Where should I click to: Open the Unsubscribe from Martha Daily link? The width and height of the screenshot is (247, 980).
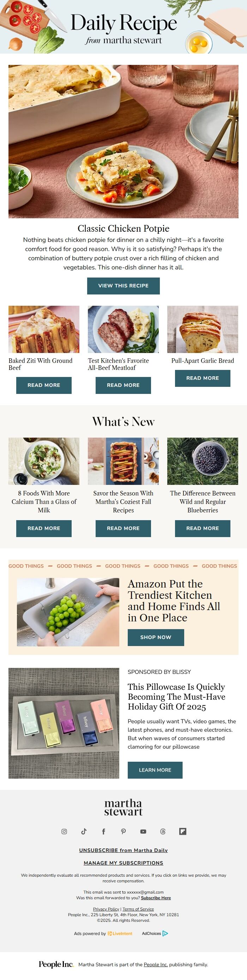(123, 850)
